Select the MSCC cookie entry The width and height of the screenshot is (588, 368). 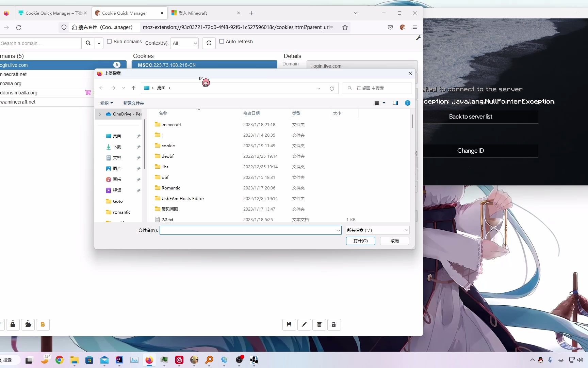(205, 65)
